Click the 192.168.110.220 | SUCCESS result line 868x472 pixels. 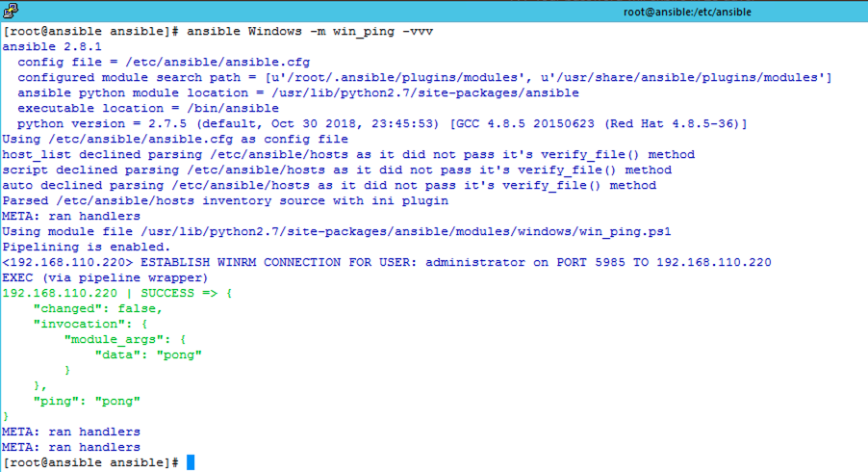118,293
